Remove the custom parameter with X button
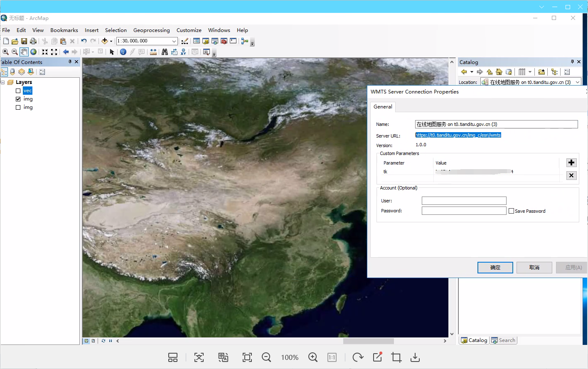588x369 pixels. pos(571,175)
